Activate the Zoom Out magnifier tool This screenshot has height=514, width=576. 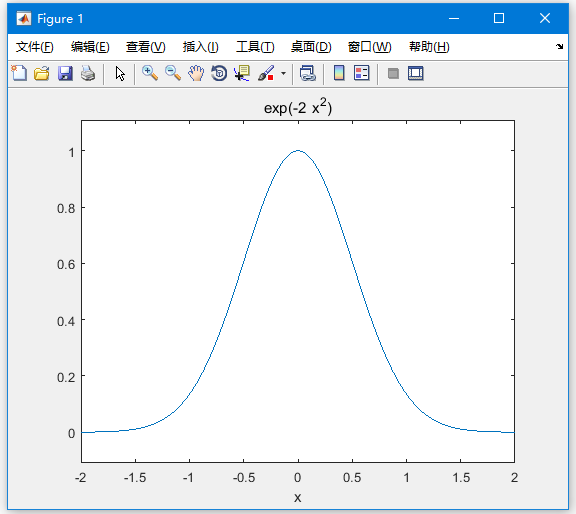173,73
